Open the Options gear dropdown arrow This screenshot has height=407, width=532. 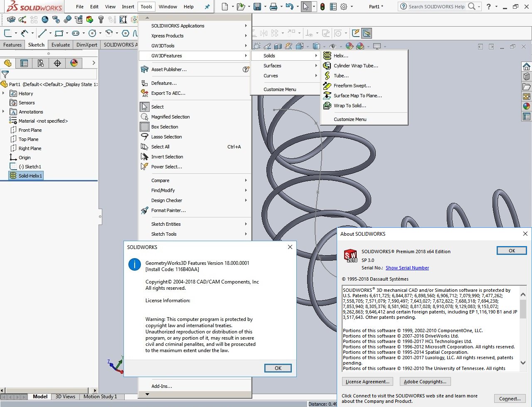pos(352,7)
